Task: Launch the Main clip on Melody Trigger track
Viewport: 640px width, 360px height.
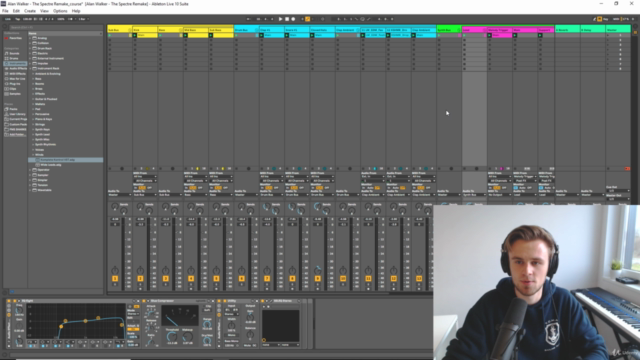Action: pos(489,36)
